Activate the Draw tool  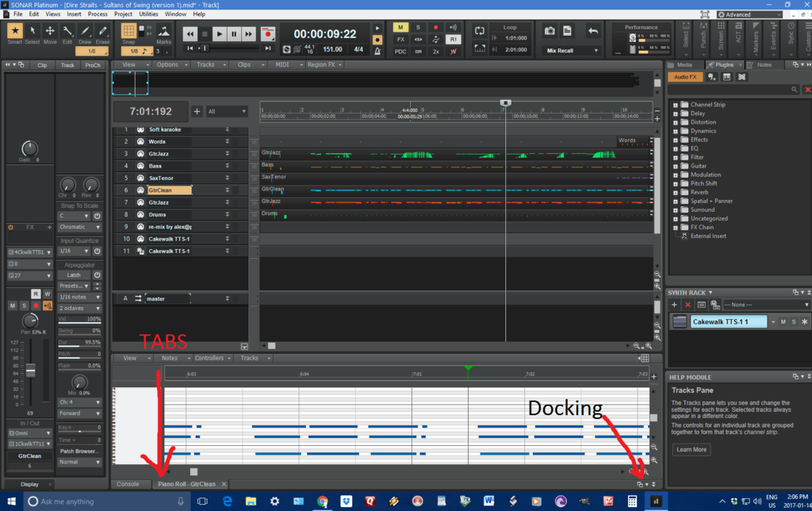tap(85, 32)
